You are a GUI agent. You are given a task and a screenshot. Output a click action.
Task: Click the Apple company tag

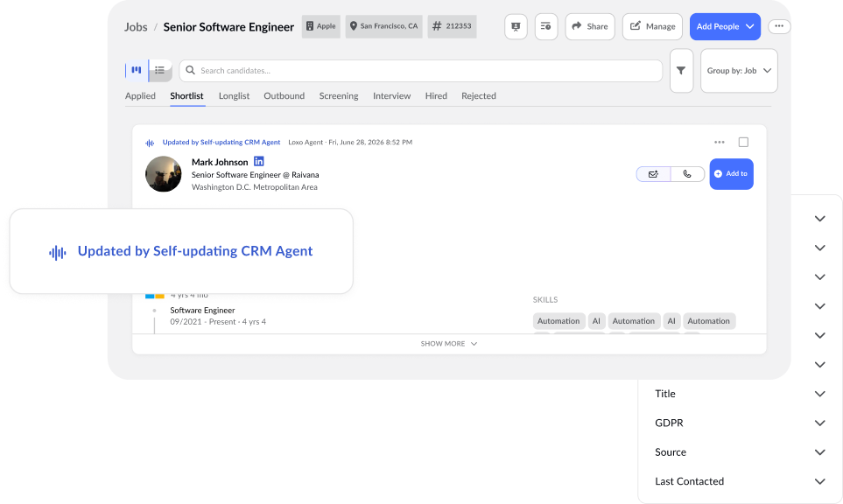click(321, 26)
